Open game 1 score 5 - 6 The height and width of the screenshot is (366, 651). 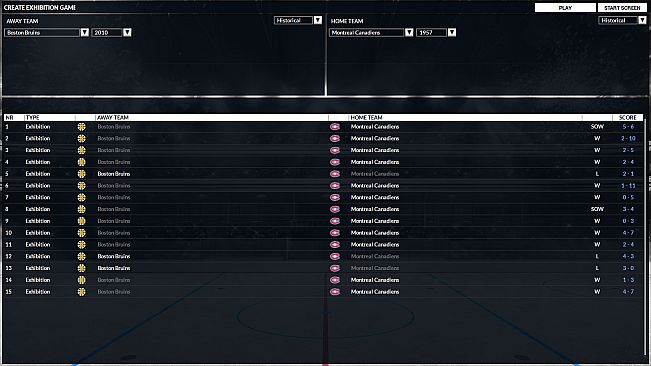click(x=628, y=127)
